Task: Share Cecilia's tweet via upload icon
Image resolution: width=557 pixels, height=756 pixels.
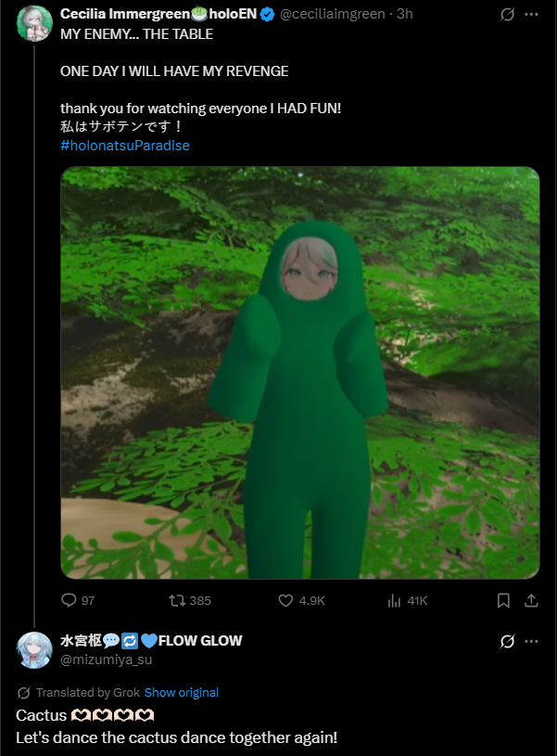Action: point(531,600)
